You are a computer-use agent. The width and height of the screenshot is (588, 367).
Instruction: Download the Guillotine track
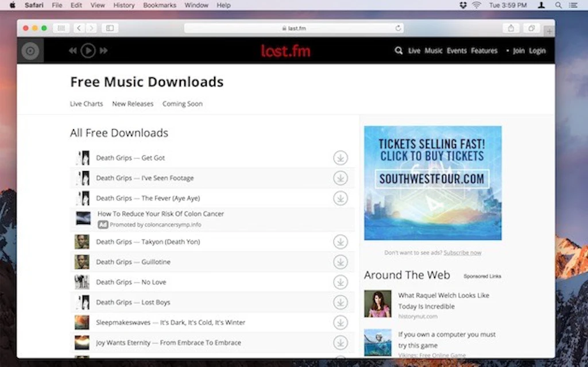pos(341,262)
